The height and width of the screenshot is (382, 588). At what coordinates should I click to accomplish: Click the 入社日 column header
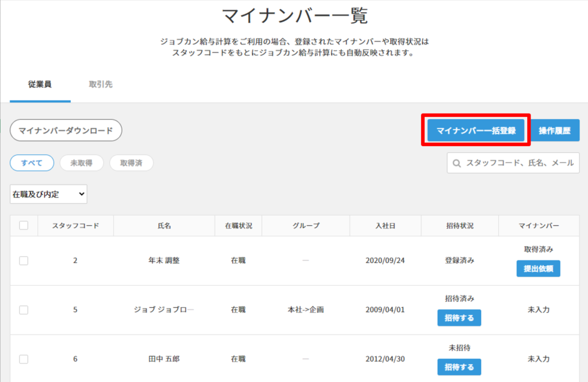click(x=385, y=226)
